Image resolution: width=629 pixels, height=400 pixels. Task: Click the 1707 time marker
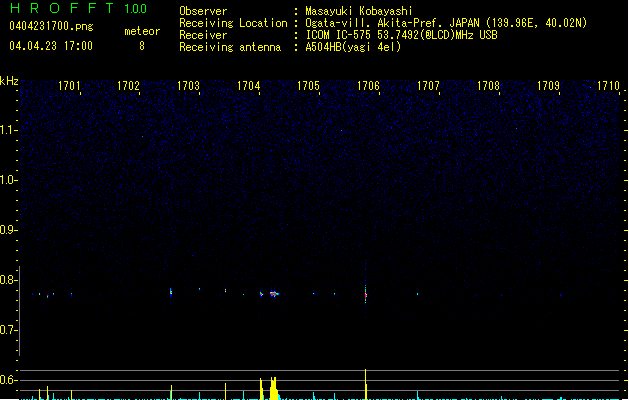(428, 86)
